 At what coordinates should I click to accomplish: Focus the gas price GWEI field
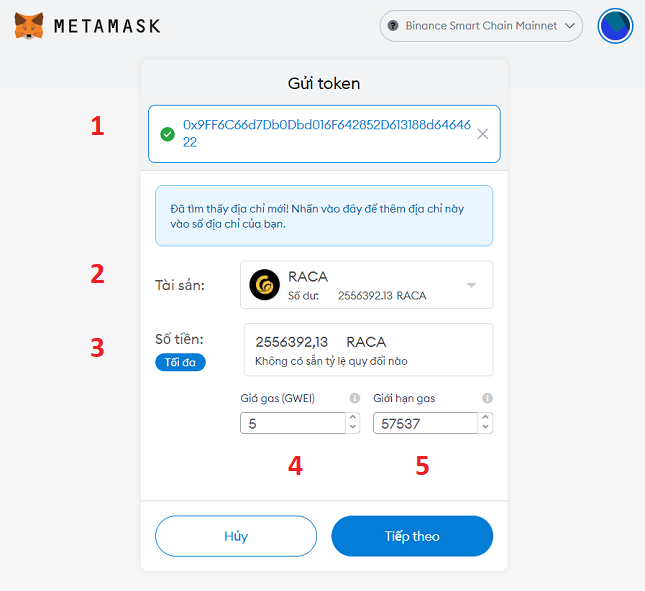pyautogui.click(x=292, y=424)
